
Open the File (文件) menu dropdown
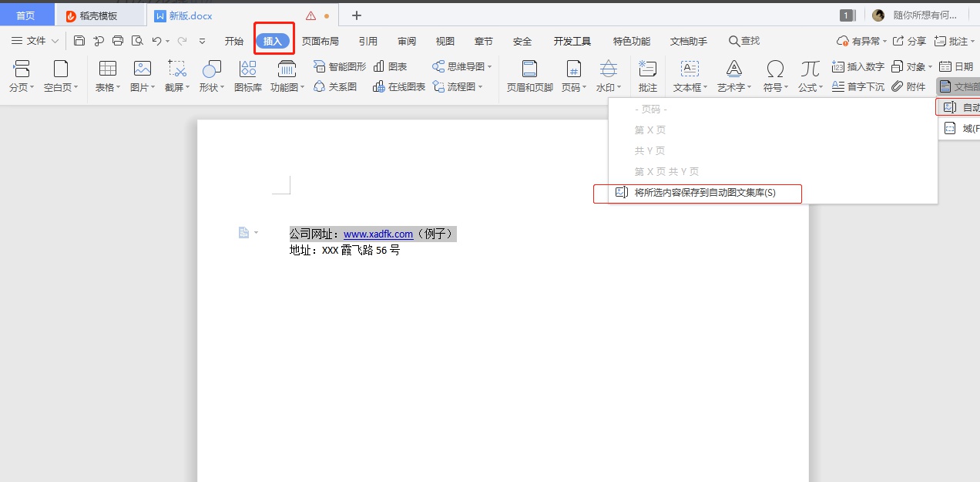pyautogui.click(x=35, y=41)
